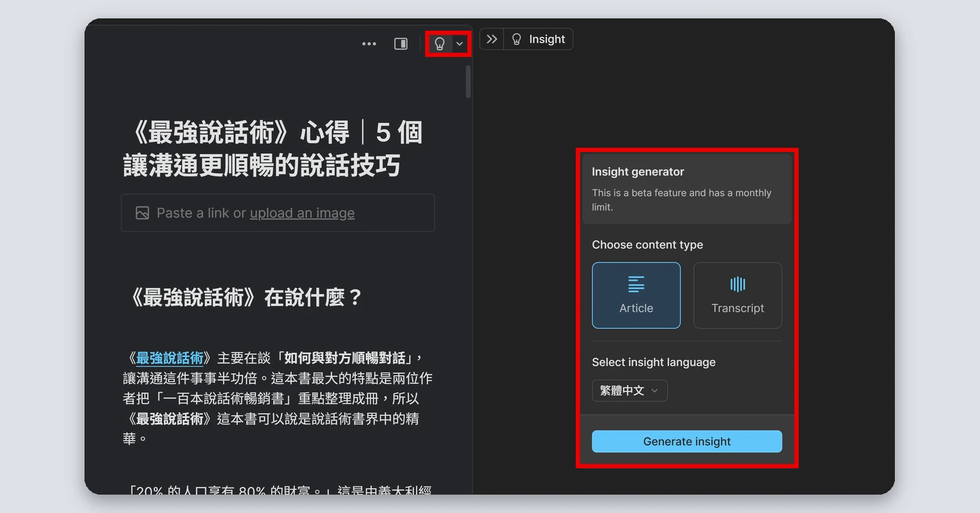Select the Transcript content type
Screen dimensions: 980x513
click(737, 295)
